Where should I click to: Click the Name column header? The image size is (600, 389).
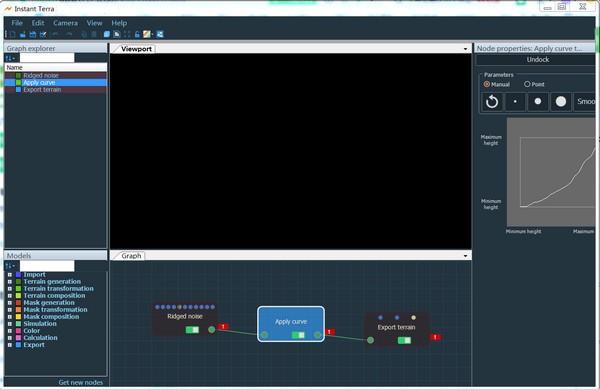coord(56,68)
